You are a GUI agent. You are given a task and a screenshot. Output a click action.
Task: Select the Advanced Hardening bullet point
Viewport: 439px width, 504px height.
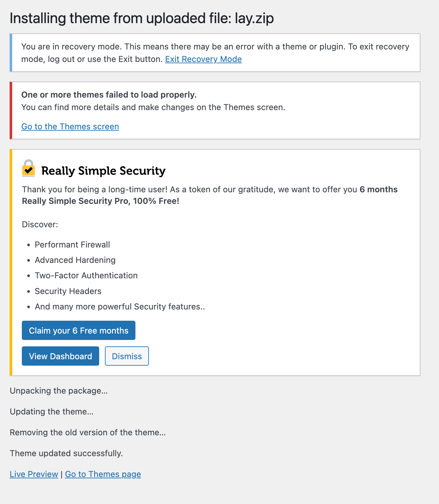[75, 260]
